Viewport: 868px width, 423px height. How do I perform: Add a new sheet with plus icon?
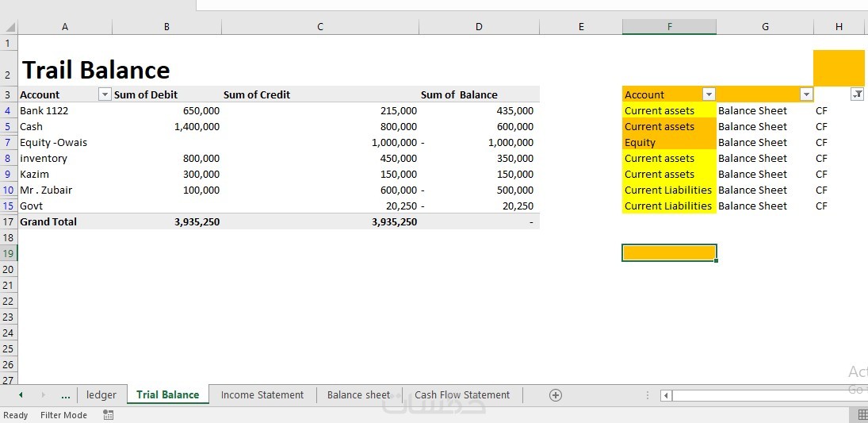(x=556, y=395)
